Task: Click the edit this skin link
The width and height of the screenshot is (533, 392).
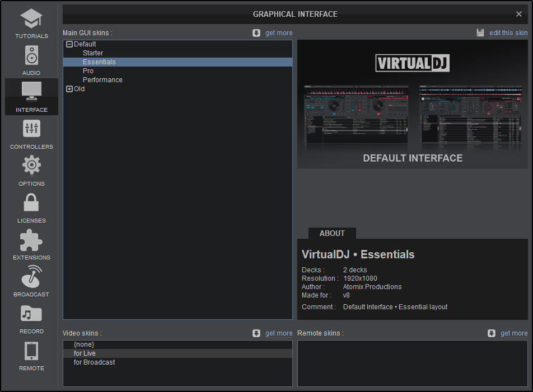Action: point(508,33)
